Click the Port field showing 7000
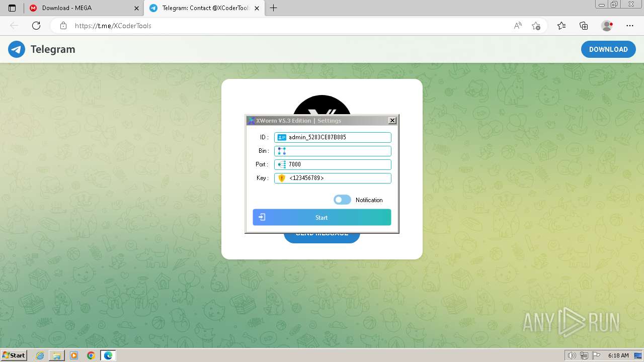Screen dimensions: 644x362 click(x=333, y=164)
